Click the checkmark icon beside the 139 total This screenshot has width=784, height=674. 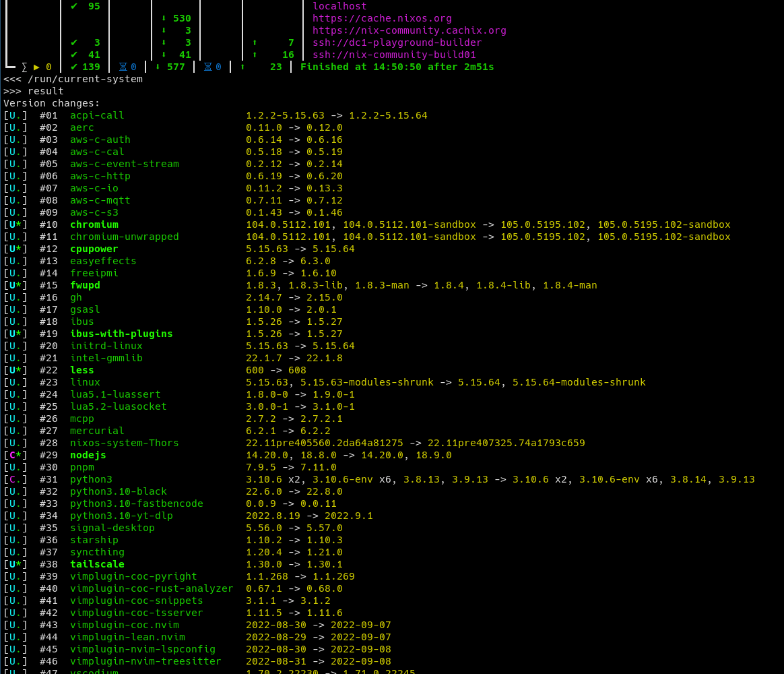pos(74,67)
